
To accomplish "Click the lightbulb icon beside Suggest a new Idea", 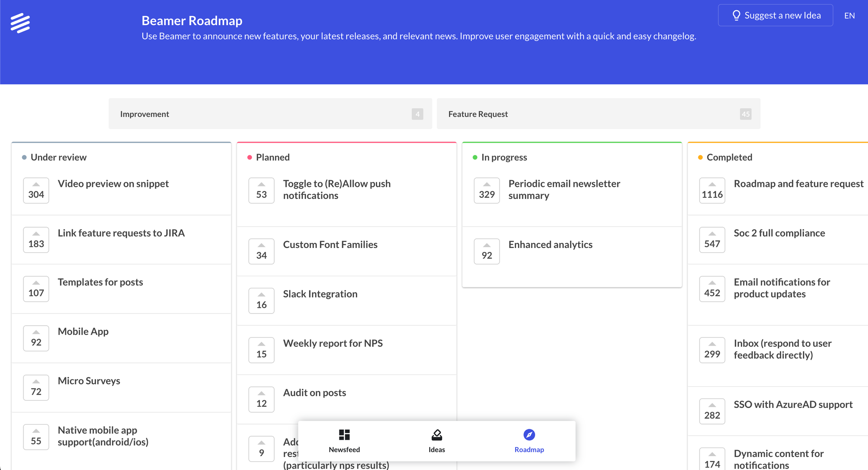I will 736,15.
